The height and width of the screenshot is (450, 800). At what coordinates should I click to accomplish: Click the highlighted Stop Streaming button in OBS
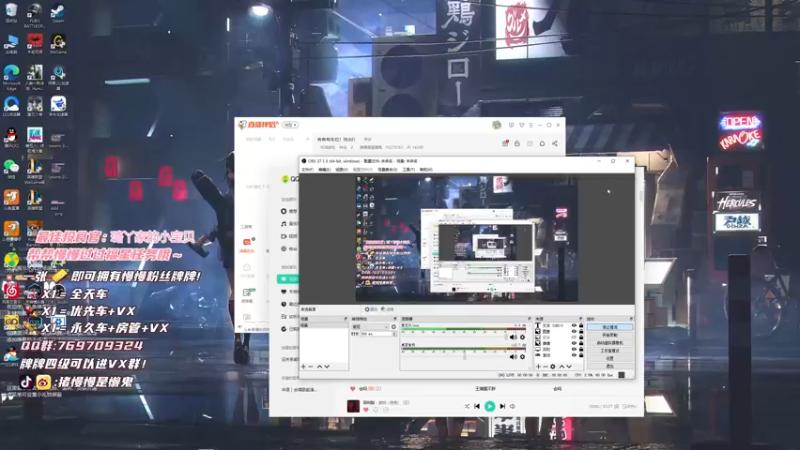point(610,327)
